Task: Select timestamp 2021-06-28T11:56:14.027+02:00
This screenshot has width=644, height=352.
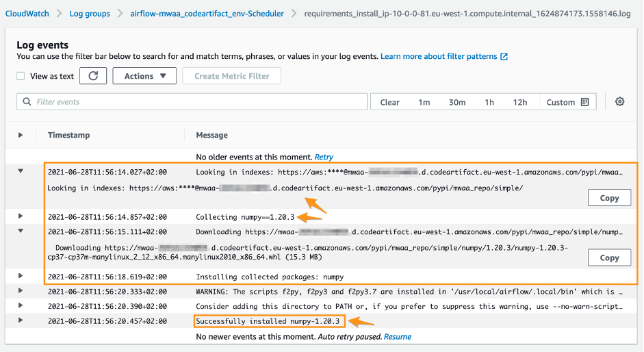Action: tap(107, 172)
